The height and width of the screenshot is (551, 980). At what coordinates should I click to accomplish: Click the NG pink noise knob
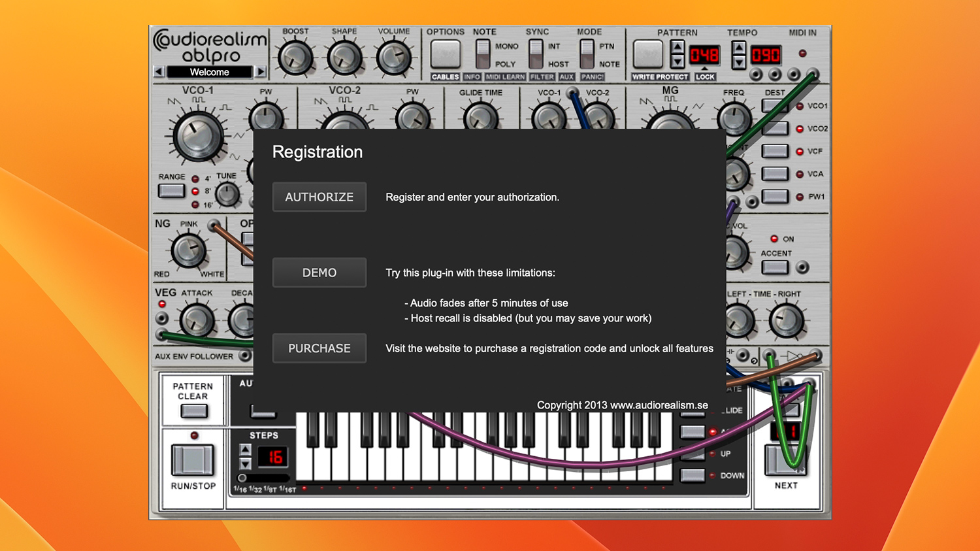(x=188, y=251)
